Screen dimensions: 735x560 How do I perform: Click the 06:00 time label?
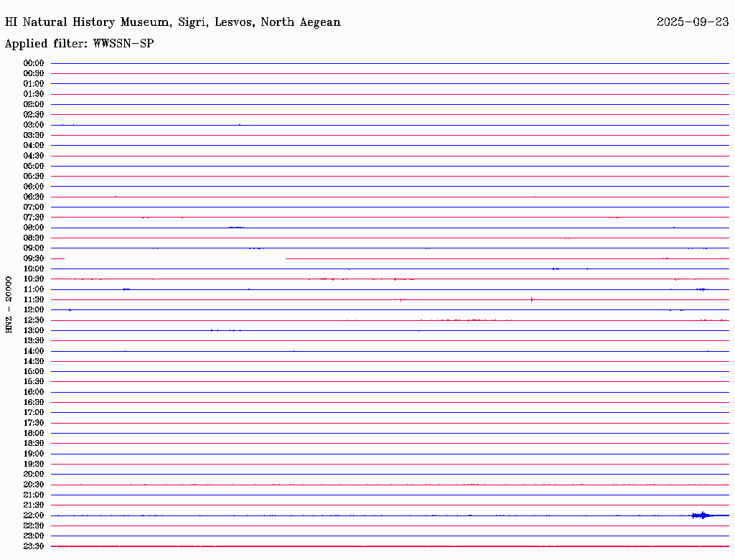34,187
